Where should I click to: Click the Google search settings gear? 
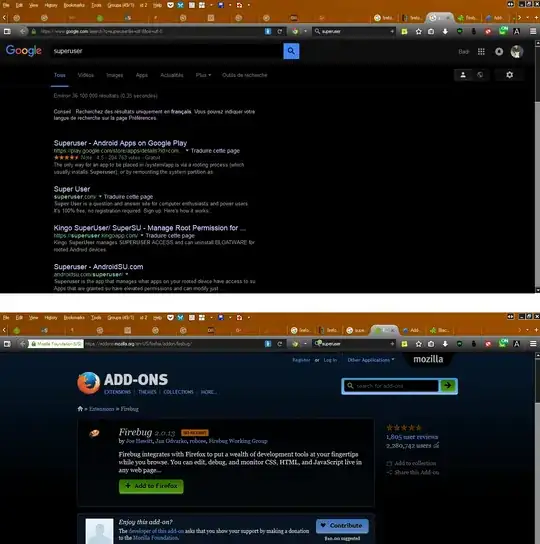509,75
